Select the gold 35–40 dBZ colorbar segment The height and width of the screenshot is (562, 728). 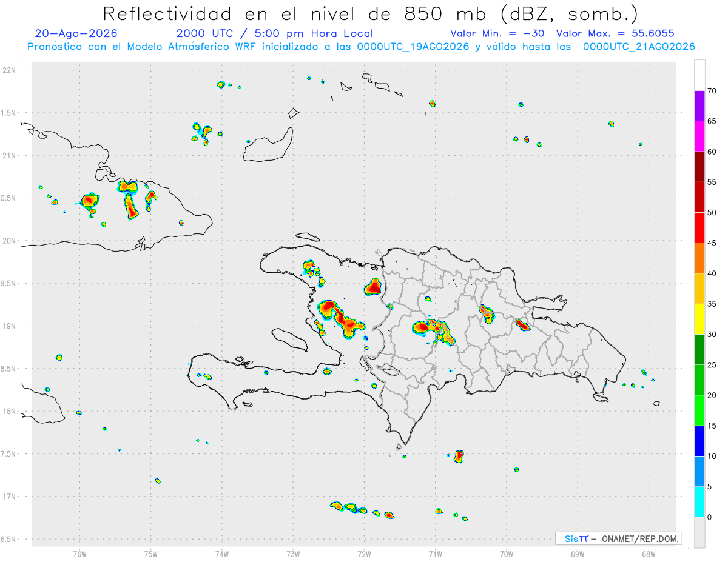pyautogui.click(x=699, y=289)
